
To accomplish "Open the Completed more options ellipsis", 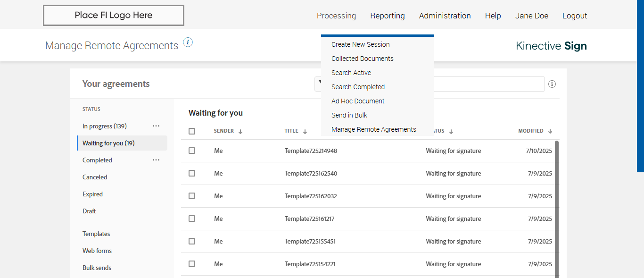I will (156, 160).
